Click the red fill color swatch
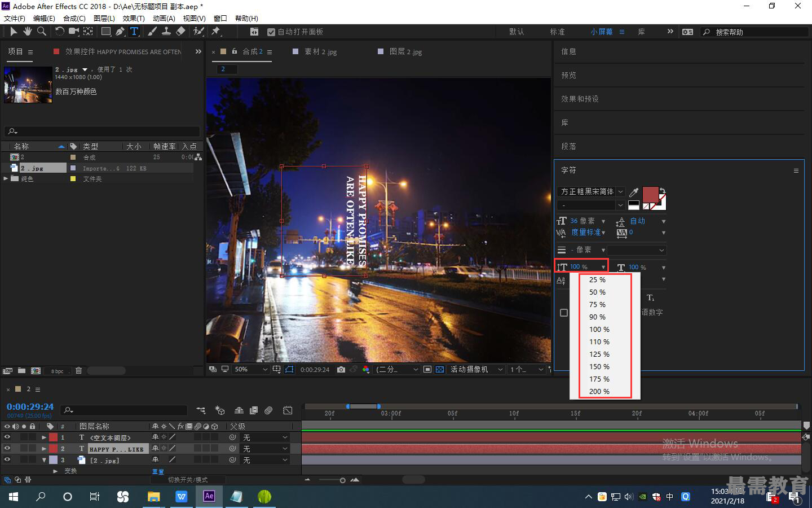The height and width of the screenshot is (508, 812). (650, 195)
